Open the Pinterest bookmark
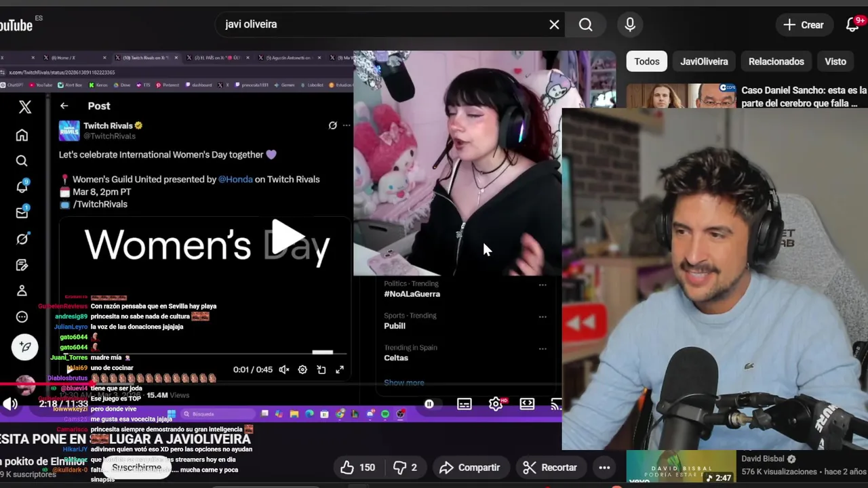 pos(167,85)
